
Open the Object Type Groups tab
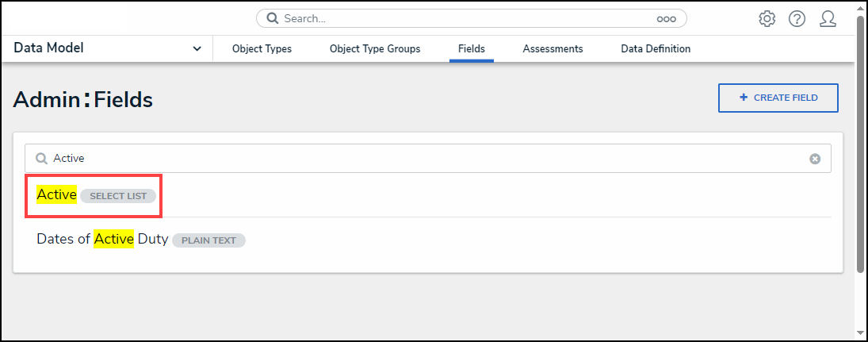tap(375, 49)
